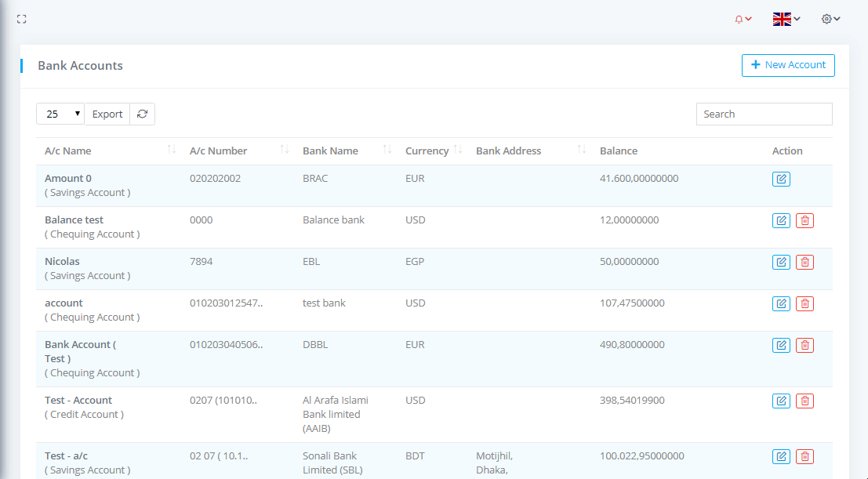Edit the Nicolas account row

coord(781,263)
